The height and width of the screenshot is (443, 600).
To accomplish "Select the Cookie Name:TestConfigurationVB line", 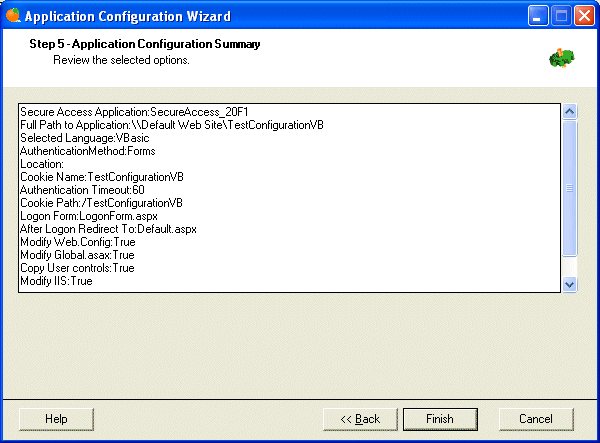I will tap(102, 177).
